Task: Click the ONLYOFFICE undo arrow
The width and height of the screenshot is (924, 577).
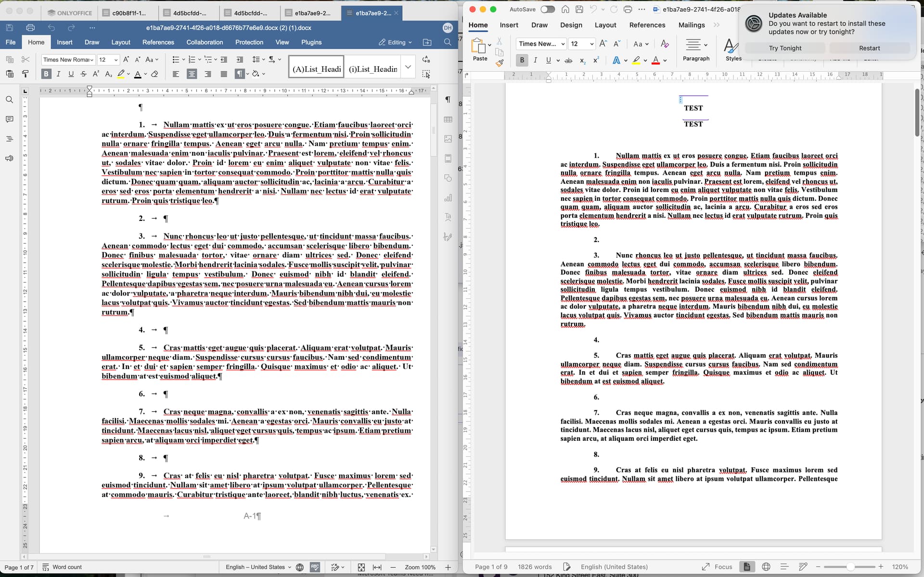Action: (x=51, y=28)
